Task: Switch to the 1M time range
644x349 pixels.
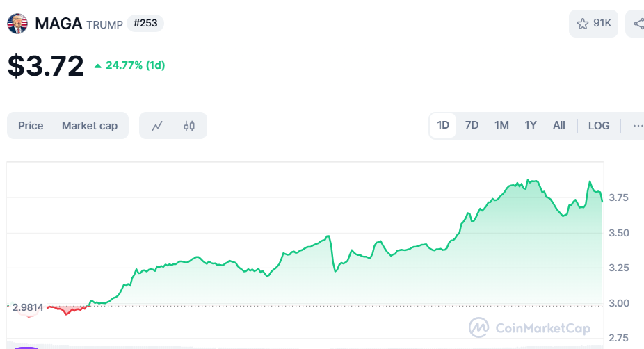Action: click(501, 126)
